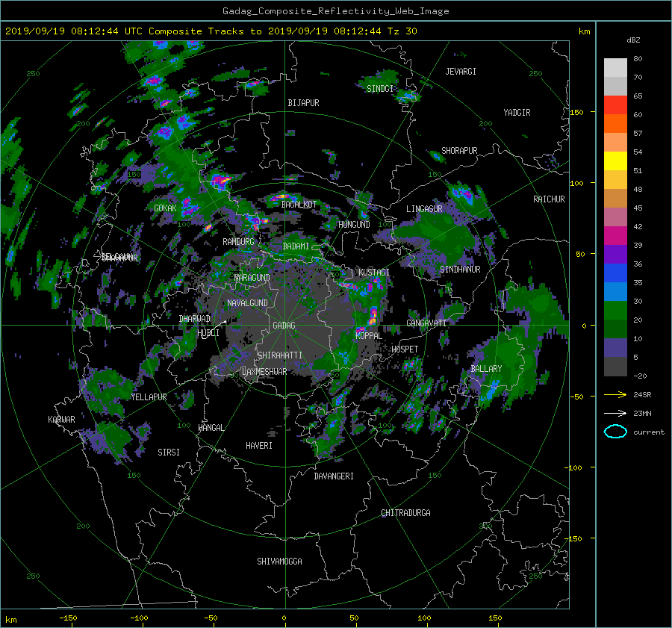The height and width of the screenshot is (628, 672).
Task: Click the JEVARGI city label
Action: point(461,72)
